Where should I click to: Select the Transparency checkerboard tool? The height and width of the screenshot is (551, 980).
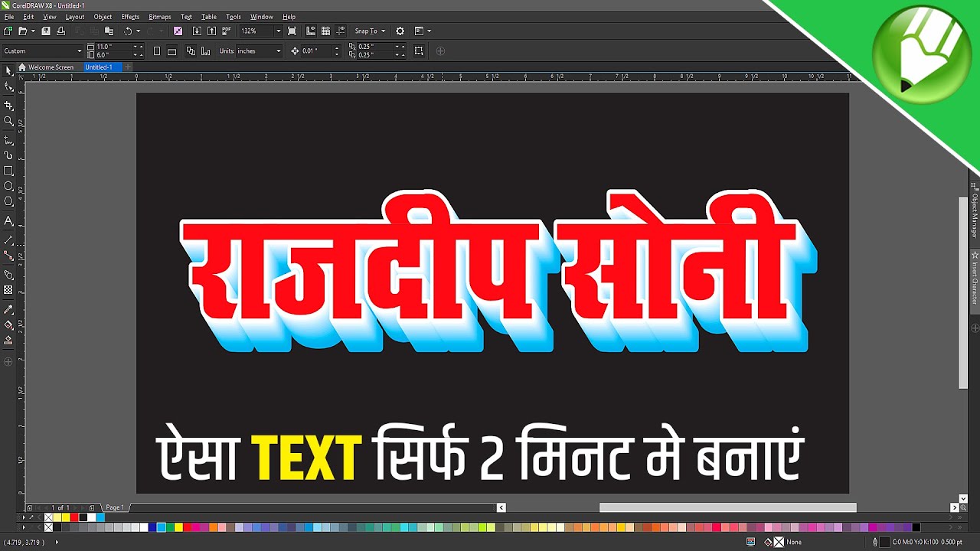point(8,290)
